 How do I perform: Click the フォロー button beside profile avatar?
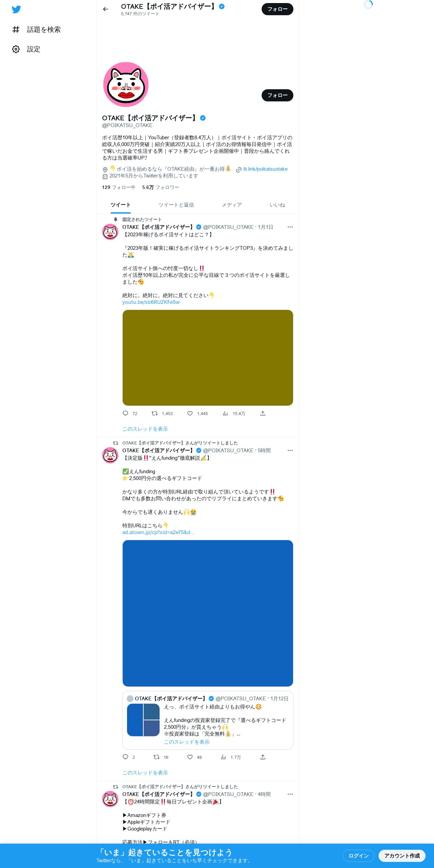[x=277, y=95]
